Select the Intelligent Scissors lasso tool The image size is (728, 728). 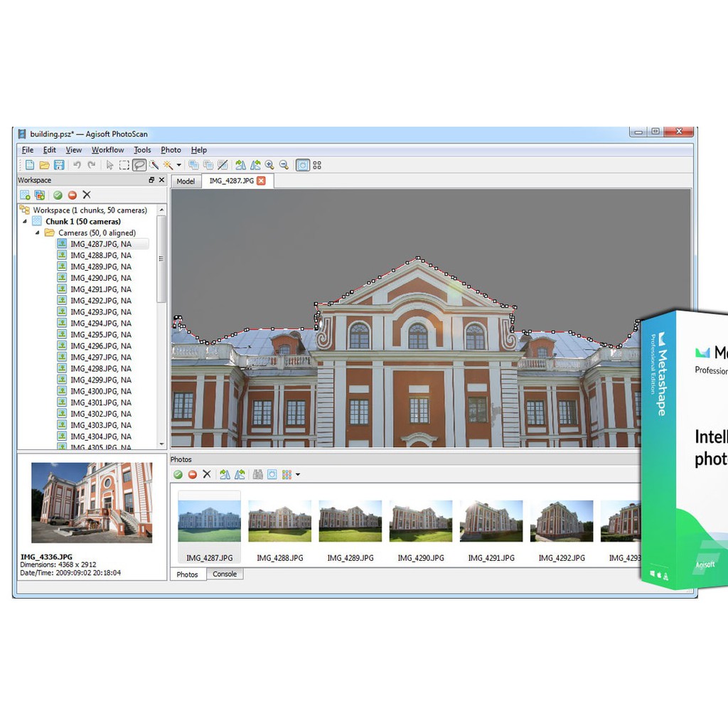(139, 165)
